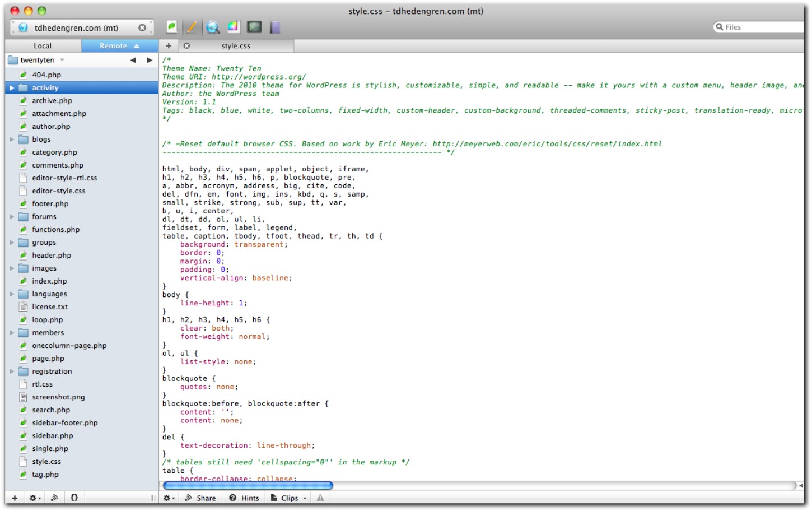The image size is (812, 511).
Task: Switch to the Local tab
Action: [43, 46]
